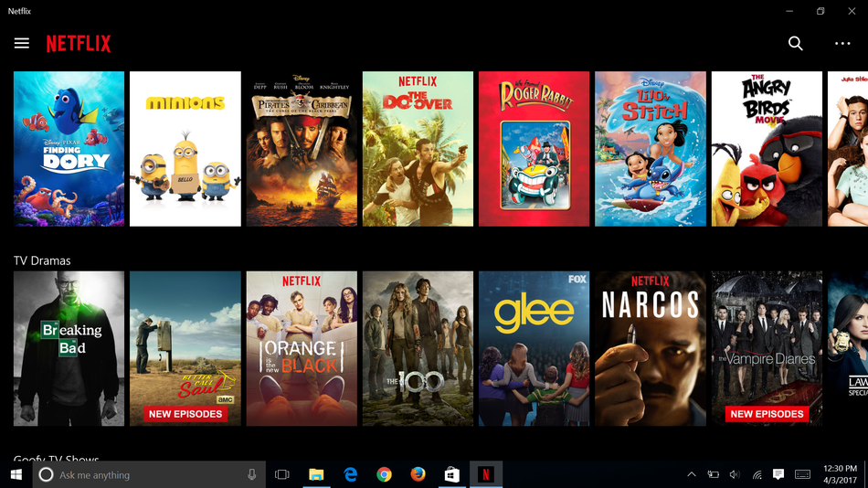
Task: Open the Action Center notifications icon
Action: pos(778,474)
